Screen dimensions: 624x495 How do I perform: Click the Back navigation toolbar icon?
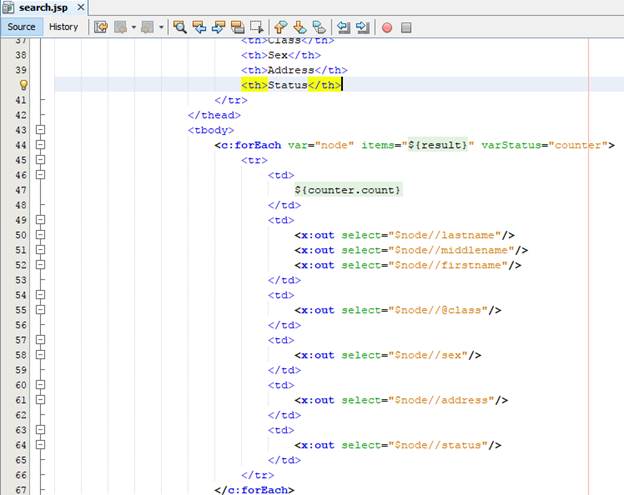tap(121, 27)
